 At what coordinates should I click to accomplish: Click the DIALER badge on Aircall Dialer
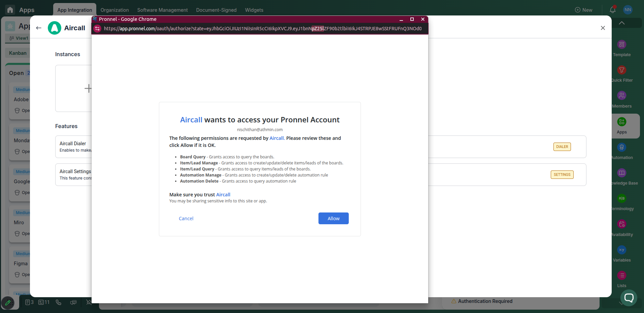pyautogui.click(x=562, y=147)
